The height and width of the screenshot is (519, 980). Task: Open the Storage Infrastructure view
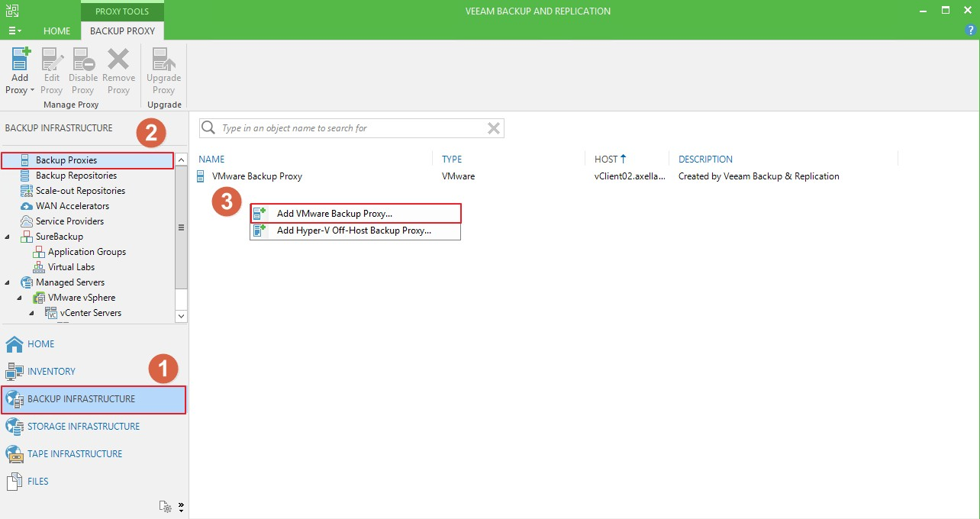tap(83, 427)
